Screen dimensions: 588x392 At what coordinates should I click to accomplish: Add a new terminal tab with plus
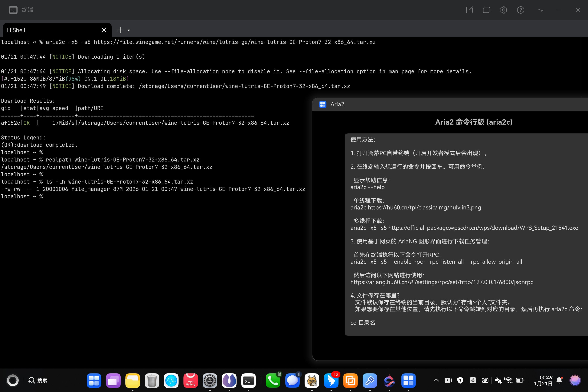[x=120, y=30]
